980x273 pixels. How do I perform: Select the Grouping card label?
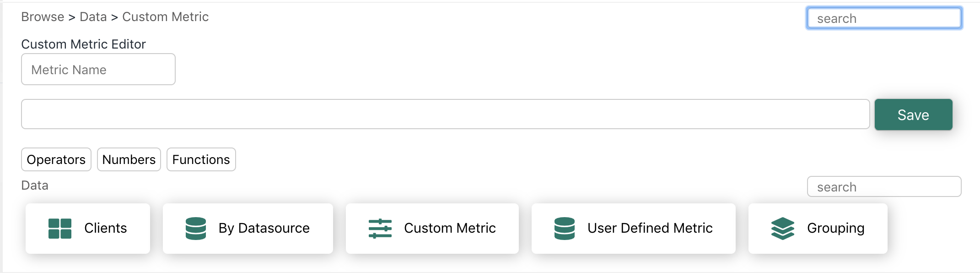(x=835, y=228)
